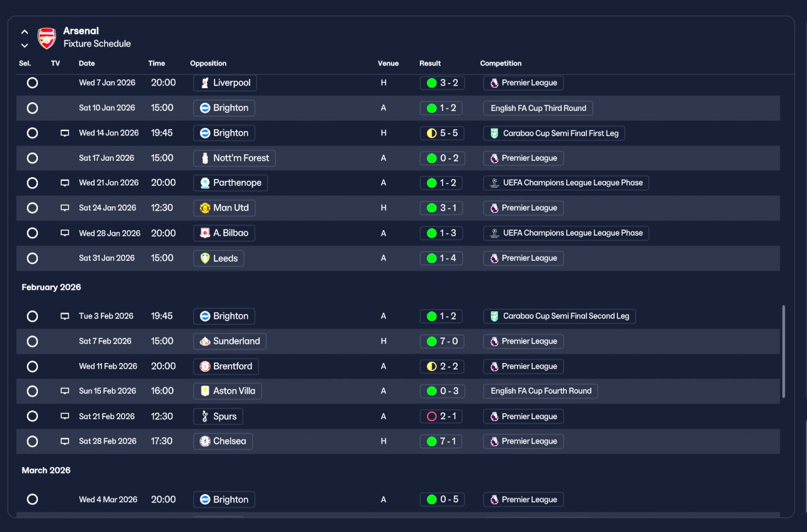Click the Liverpool club badge icon
The width and height of the screenshot is (807, 532).
[205, 83]
